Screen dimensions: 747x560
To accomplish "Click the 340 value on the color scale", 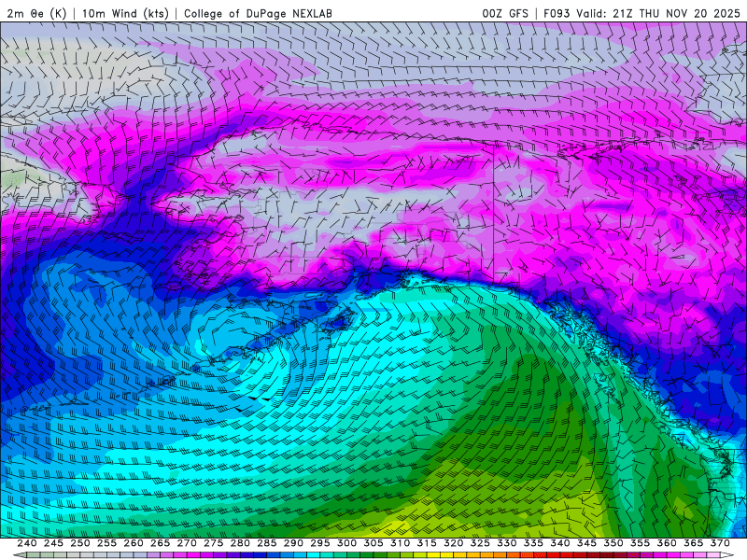I will (561, 543).
